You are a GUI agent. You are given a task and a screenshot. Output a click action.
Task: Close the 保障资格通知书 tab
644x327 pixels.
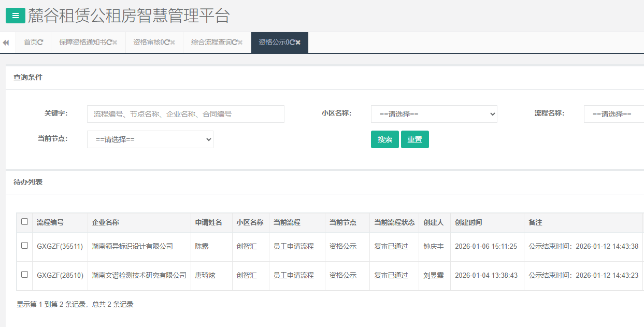pyautogui.click(x=115, y=42)
